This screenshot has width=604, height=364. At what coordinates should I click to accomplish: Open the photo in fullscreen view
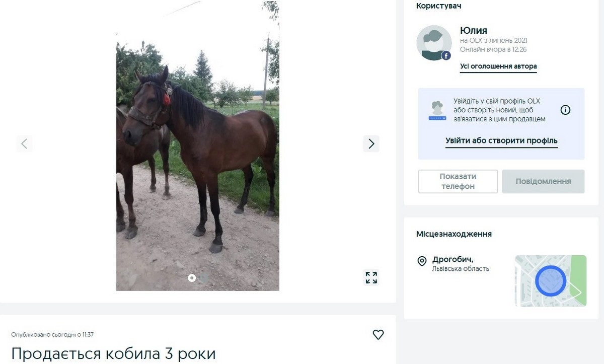371,277
